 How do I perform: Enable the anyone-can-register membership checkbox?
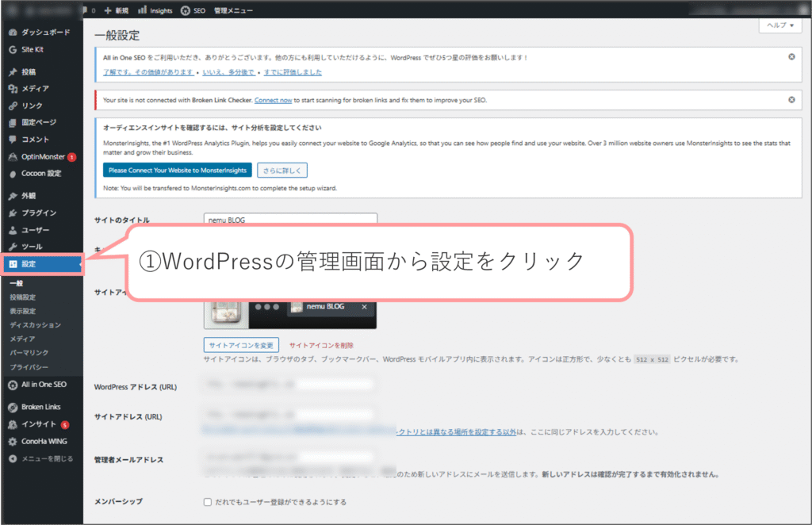click(x=208, y=502)
